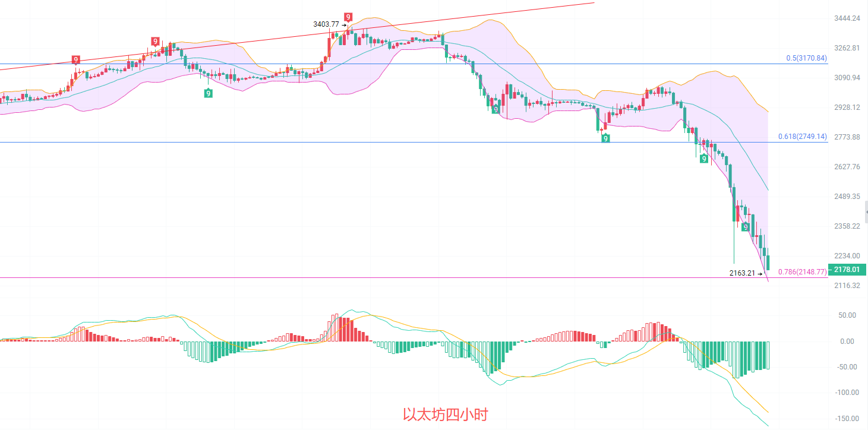The image size is (868, 430).
Task: Click the 2116.32 price axis label
Action: (847, 286)
